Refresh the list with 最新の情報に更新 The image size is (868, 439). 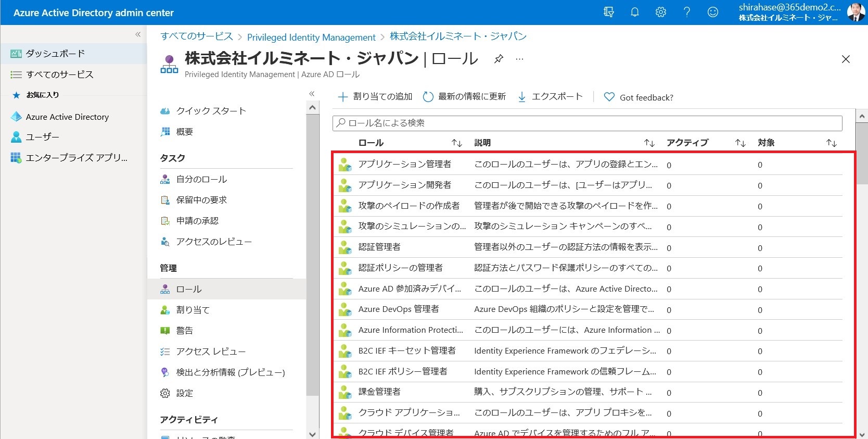coord(464,96)
